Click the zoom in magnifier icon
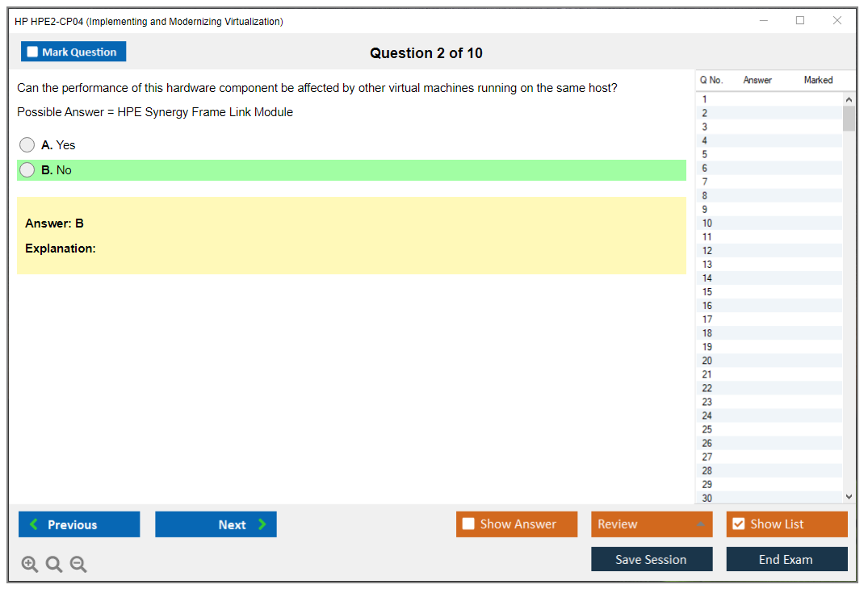This screenshot has height=593, width=868. coord(30,565)
